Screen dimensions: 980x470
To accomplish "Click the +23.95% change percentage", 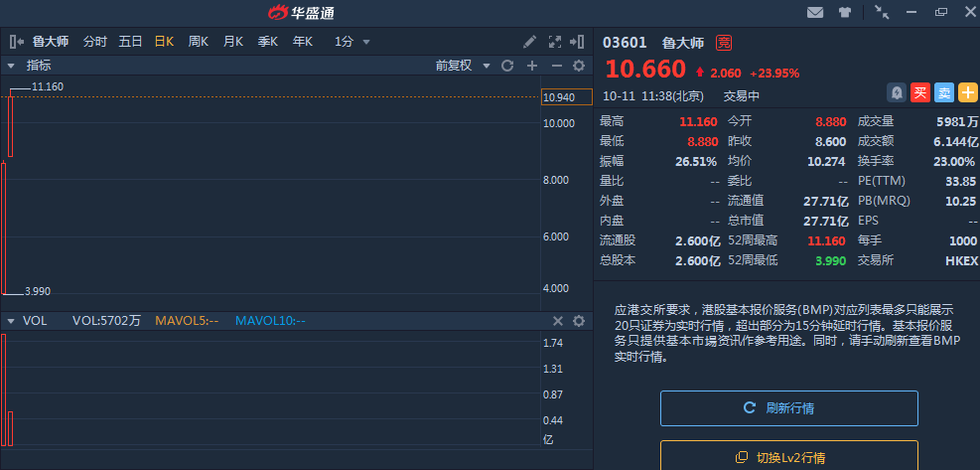I will 775,74.
